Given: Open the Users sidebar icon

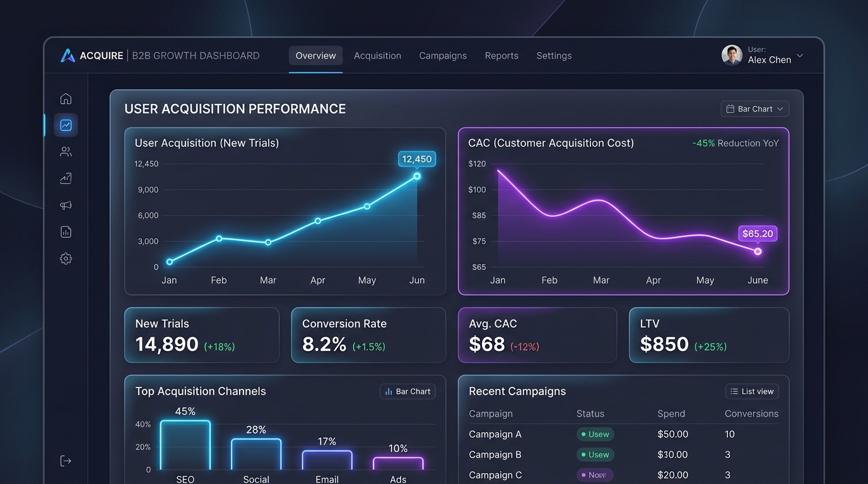Looking at the screenshot, I should [x=66, y=152].
